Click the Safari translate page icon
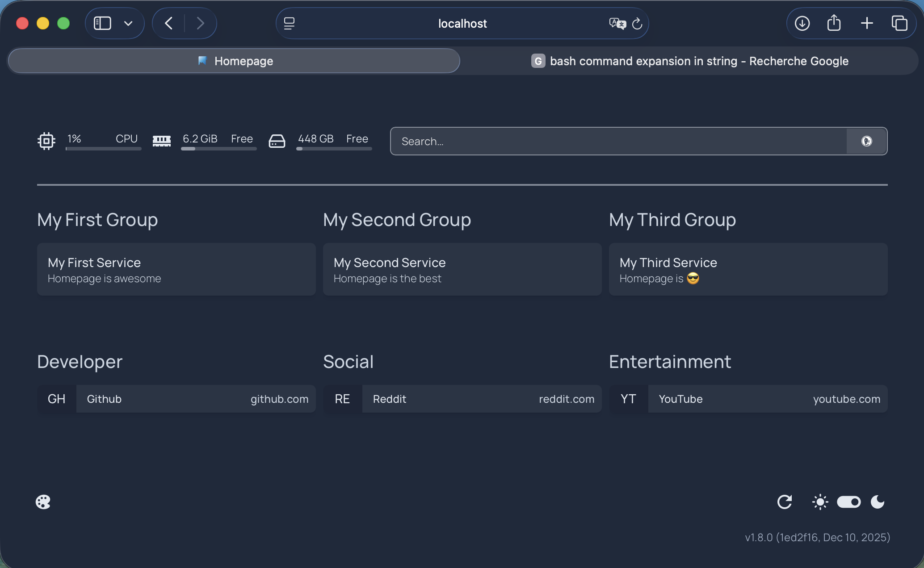924x568 pixels. point(617,23)
